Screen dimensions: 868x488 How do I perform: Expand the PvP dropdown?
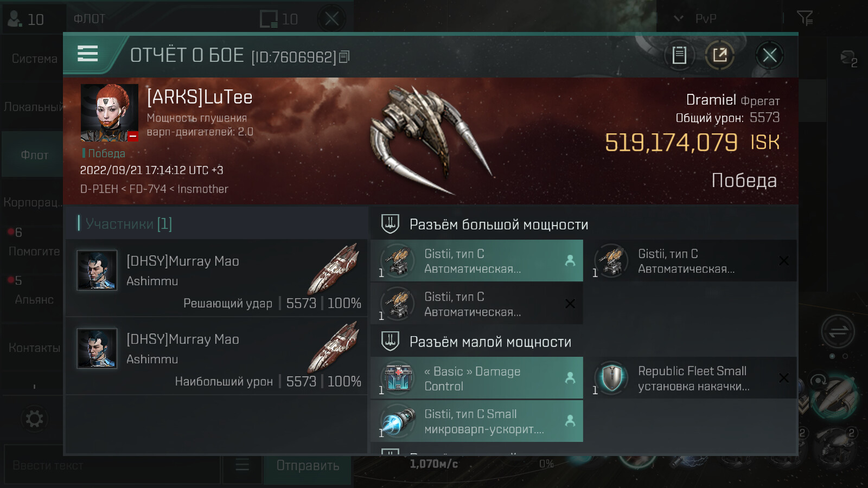(695, 18)
